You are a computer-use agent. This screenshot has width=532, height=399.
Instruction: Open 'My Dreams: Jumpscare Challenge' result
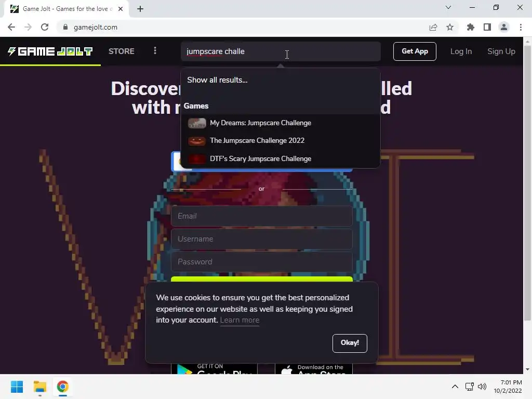pos(280,123)
